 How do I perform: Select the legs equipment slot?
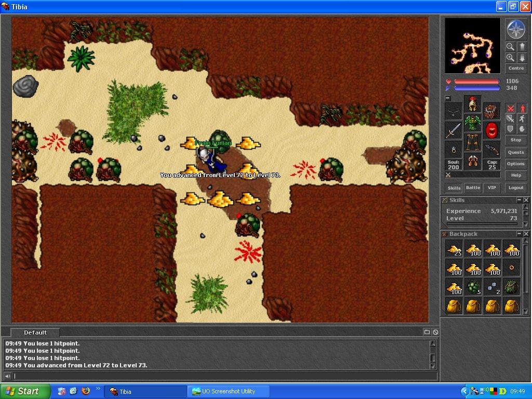473,141
